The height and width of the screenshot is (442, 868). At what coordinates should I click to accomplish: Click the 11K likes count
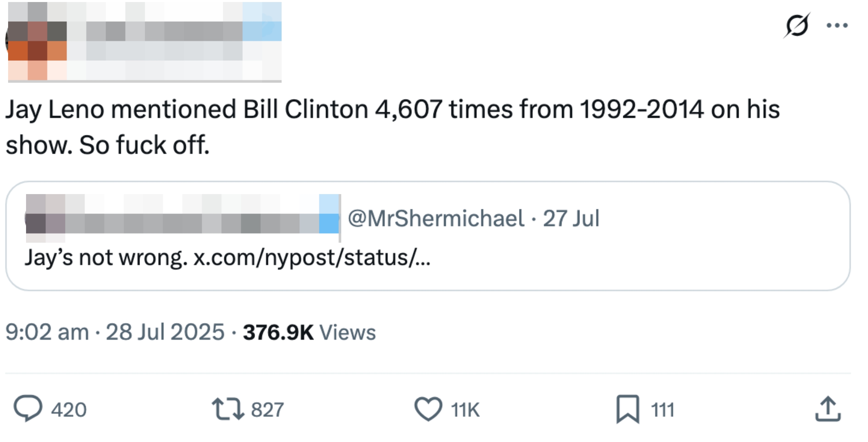(x=465, y=410)
